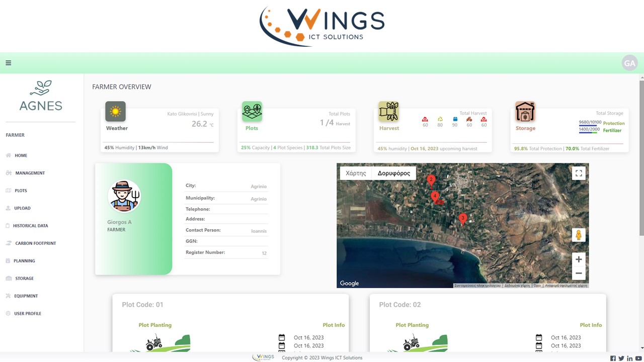Activate Street View pegman on map
This screenshot has width=644, height=362.
pyautogui.click(x=579, y=235)
